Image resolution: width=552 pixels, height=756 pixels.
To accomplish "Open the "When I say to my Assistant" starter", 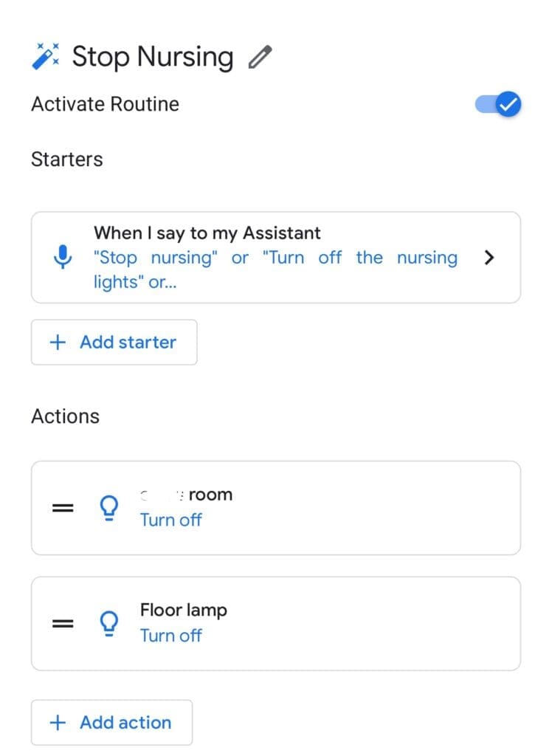I will coord(275,257).
